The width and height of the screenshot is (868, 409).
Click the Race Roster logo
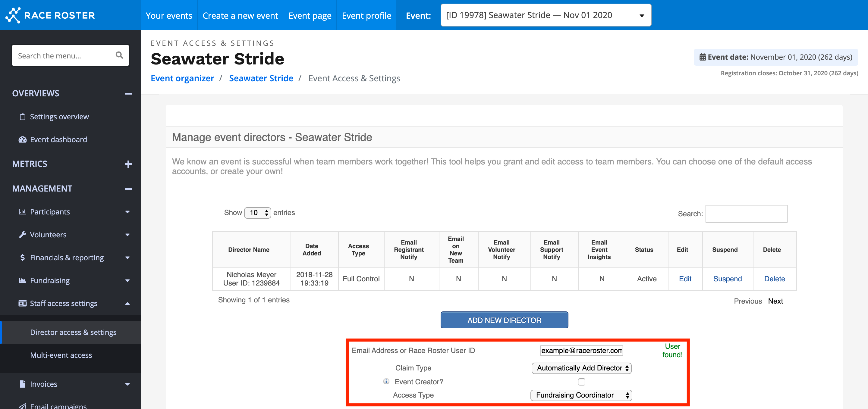point(50,15)
